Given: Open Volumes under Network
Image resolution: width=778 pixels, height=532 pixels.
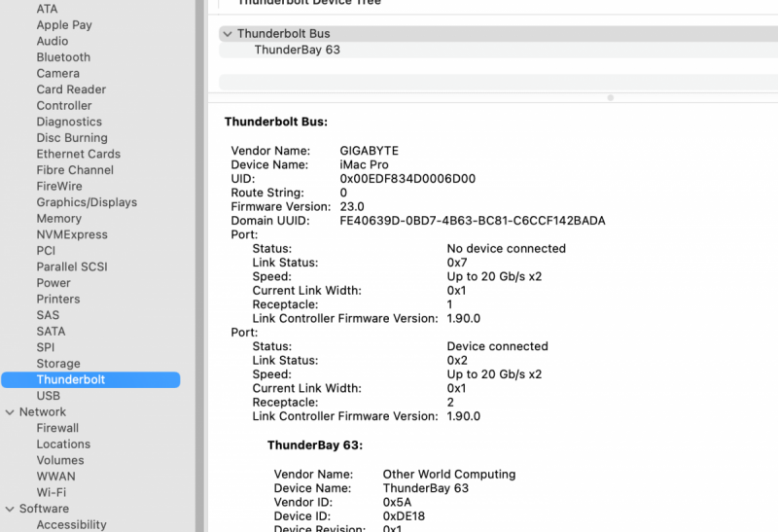Looking at the screenshot, I should [60, 461].
